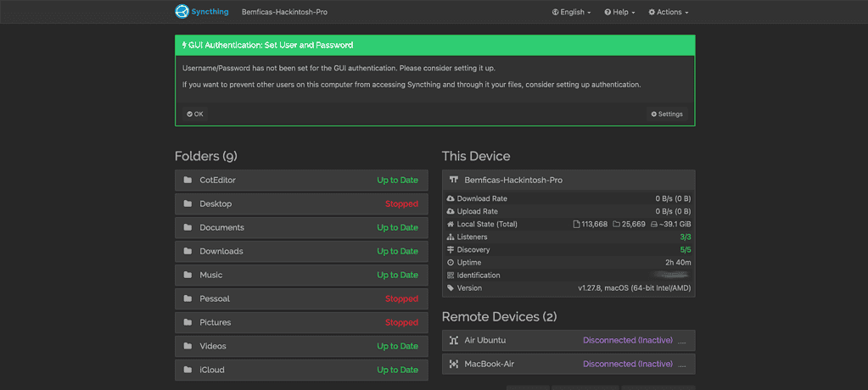Click the Identification QR code icon
The image size is (868, 390).
[451, 276]
